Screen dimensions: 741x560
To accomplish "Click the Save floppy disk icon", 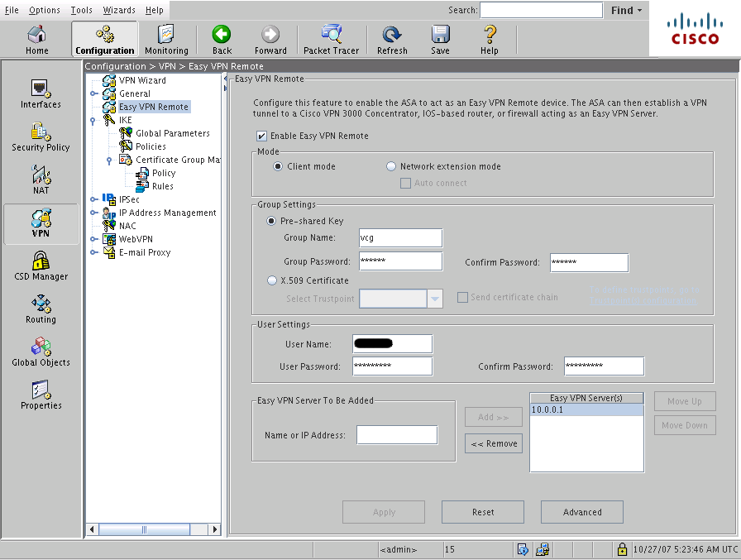I will click(x=440, y=35).
